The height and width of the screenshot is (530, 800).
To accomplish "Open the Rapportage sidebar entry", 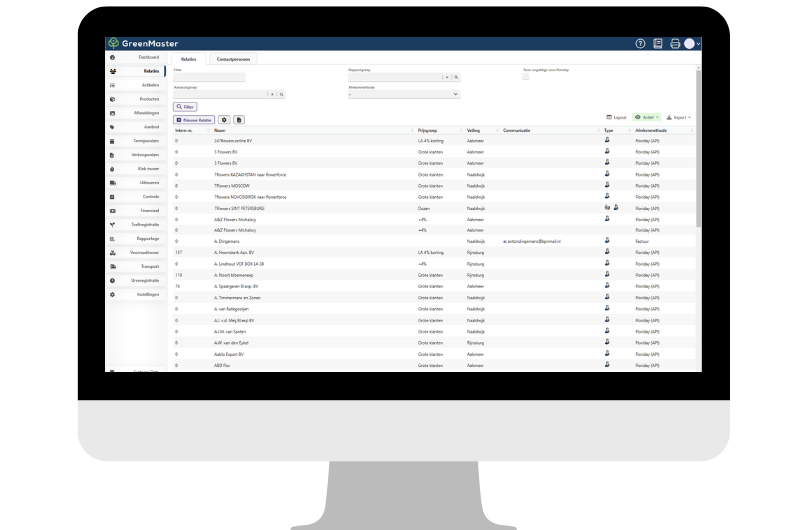I will [x=136, y=239].
